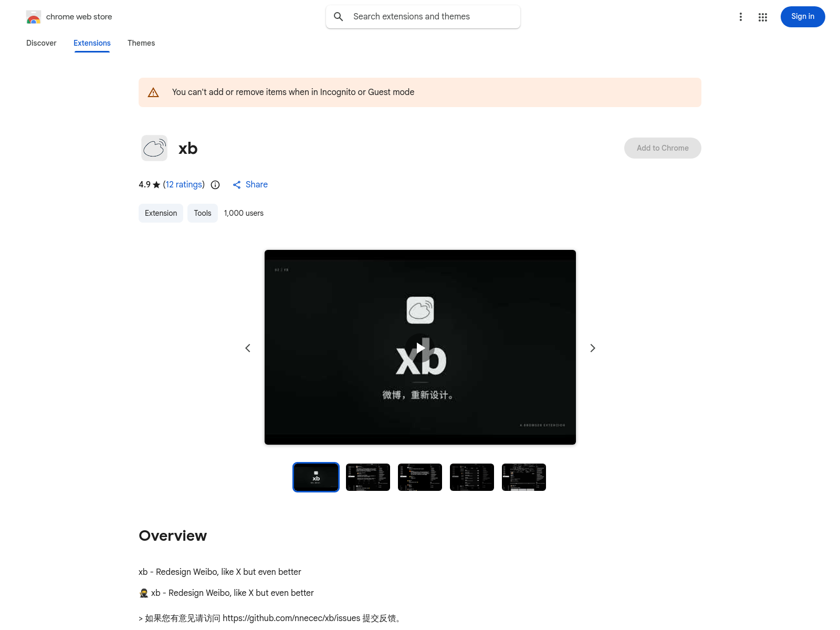840x630 pixels.
Task: Click the Sign in button
Action: 803,17
